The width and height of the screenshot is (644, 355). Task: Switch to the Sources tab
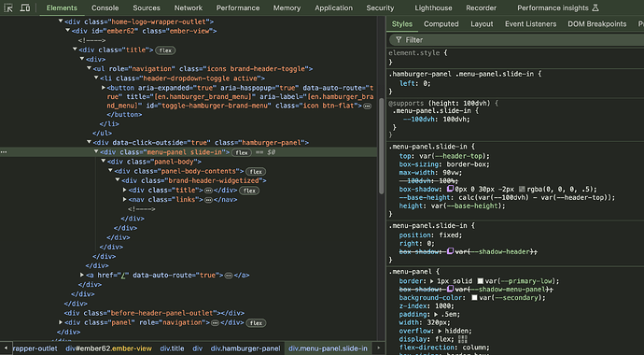[x=147, y=7]
